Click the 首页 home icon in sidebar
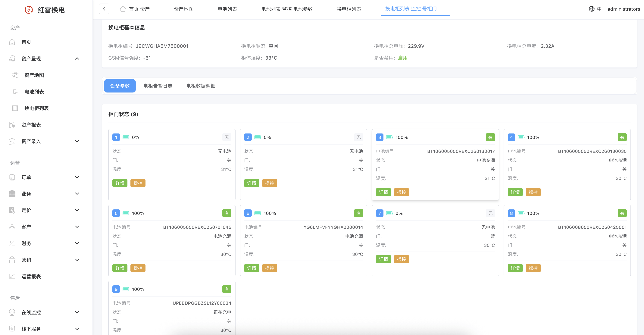Viewport: 644px width, 335px height. (x=12, y=42)
